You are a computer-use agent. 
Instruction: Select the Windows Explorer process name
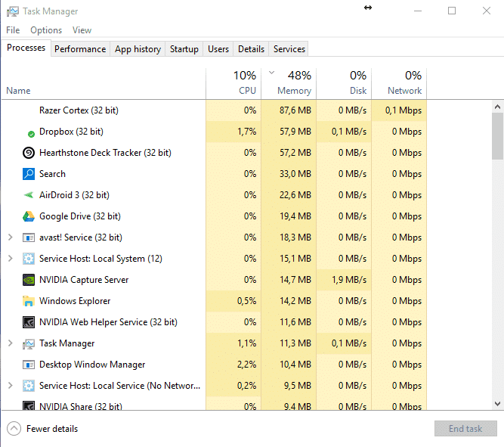click(75, 301)
